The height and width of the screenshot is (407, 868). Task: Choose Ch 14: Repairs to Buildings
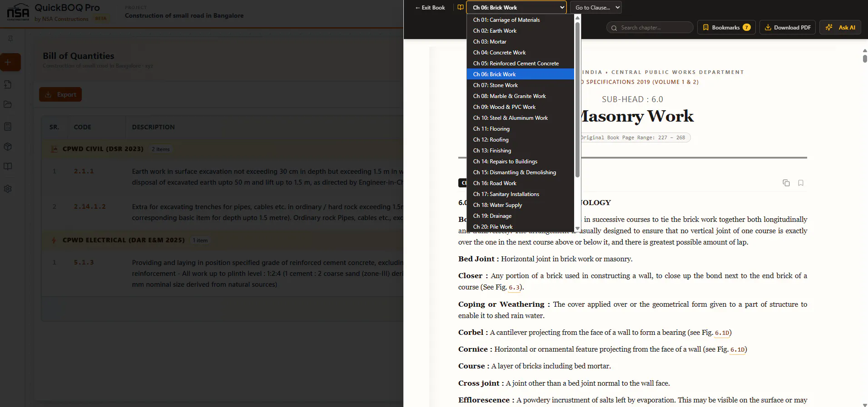coord(521,162)
